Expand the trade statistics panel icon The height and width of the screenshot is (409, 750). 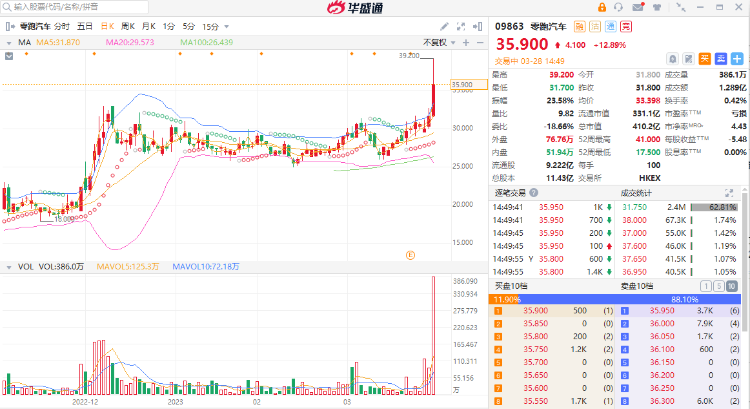pos(729,193)
